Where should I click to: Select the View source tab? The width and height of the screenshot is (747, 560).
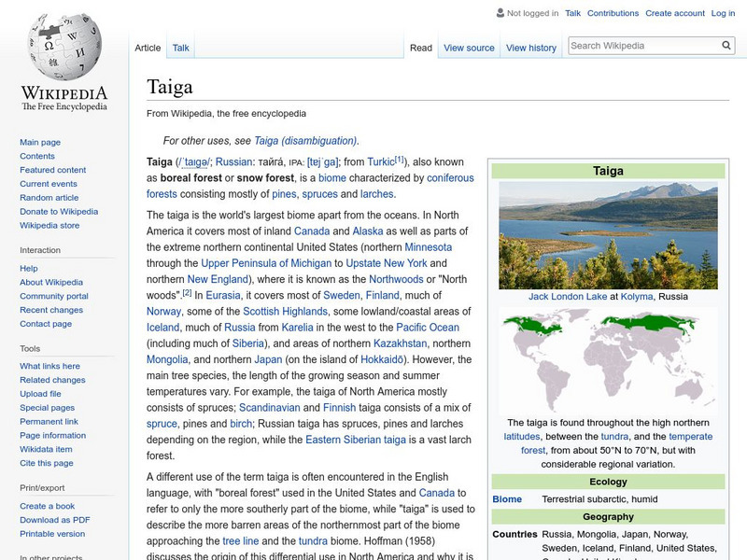coord(469,48)
